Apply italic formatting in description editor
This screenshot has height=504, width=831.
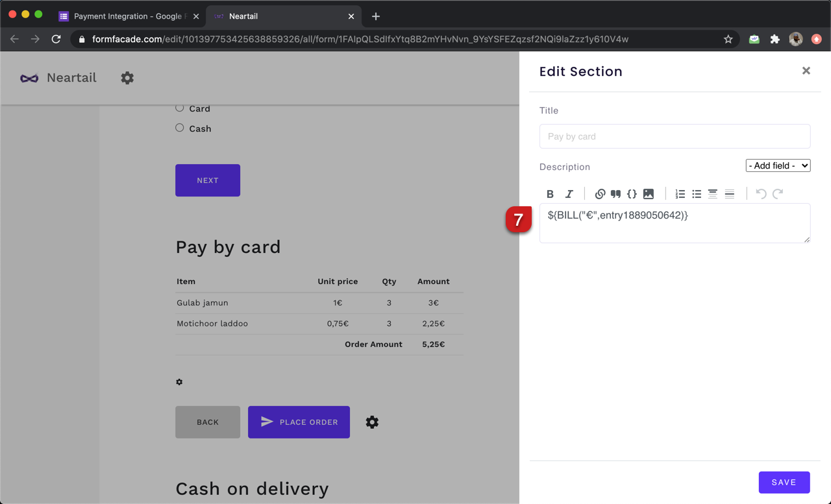pos(569,194)
